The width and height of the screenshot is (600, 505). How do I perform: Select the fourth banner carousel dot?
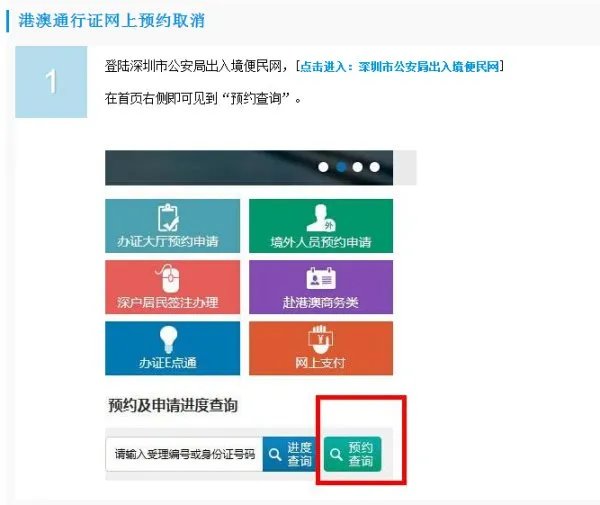[375, 167]
